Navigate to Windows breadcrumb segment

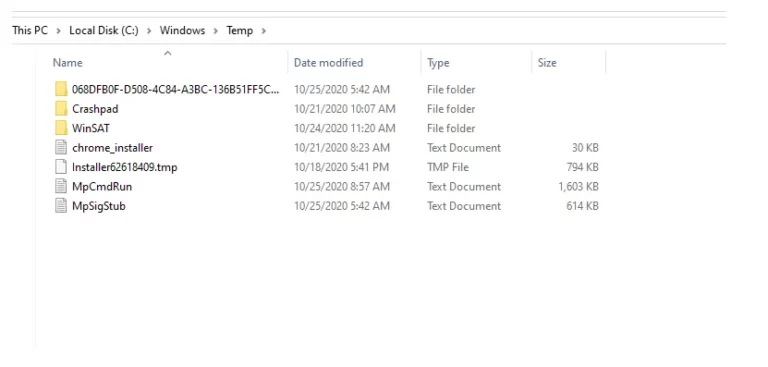(182, 30)
